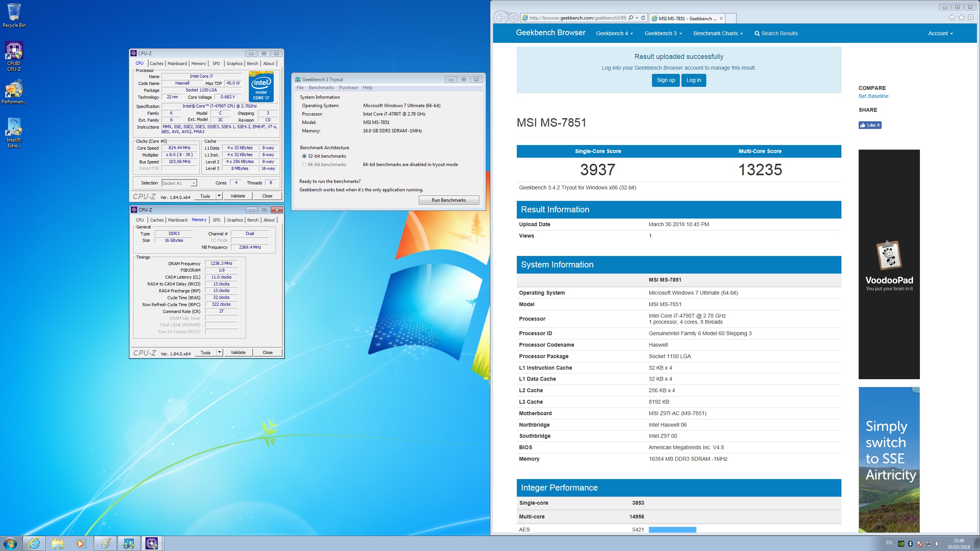Open the Performance desktop shortcut

(14, 92)
